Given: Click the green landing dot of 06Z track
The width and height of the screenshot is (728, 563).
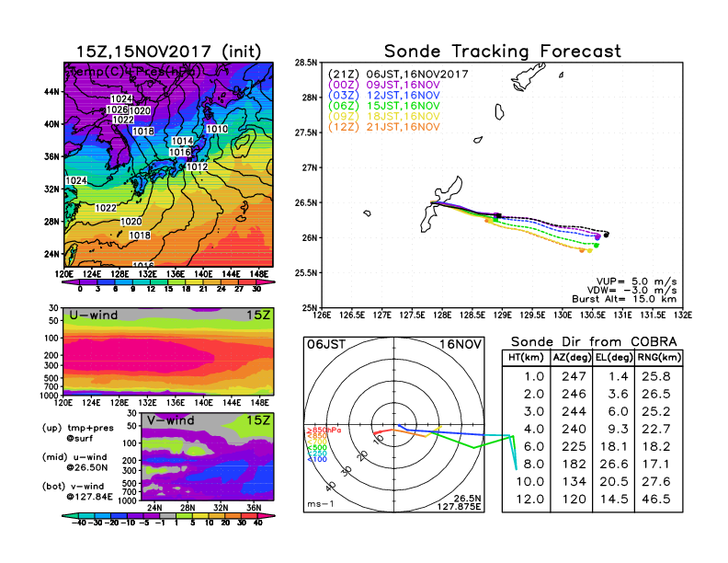Looking at the screenshot, I should point(597,246).
